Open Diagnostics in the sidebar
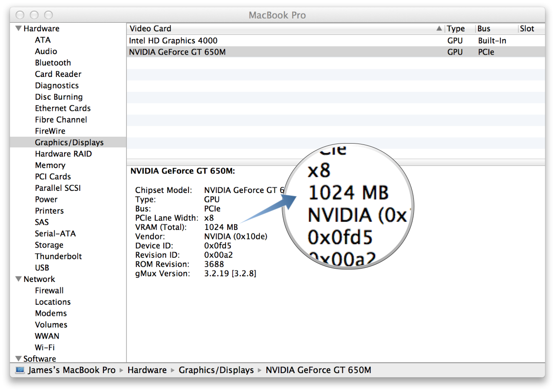Image resolution: width=555 pixels, height=392 pixels. coord(57,86)
